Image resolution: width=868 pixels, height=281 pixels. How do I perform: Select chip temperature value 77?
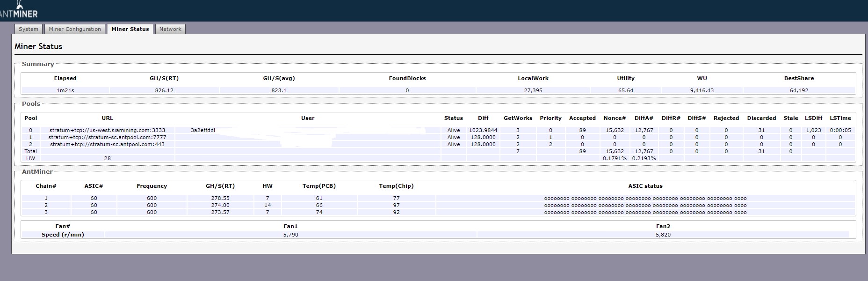[397, 198]
